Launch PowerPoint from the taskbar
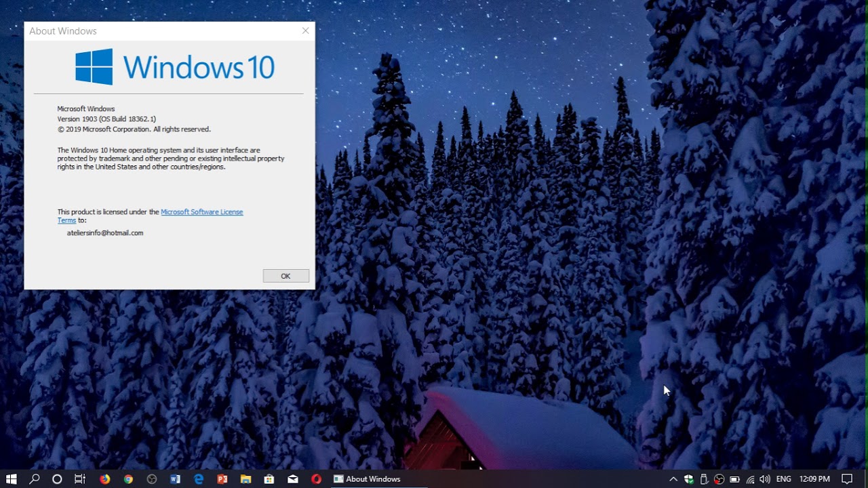Image resolution: width=868 pixels, height=488 pixels. pos(222,479)
